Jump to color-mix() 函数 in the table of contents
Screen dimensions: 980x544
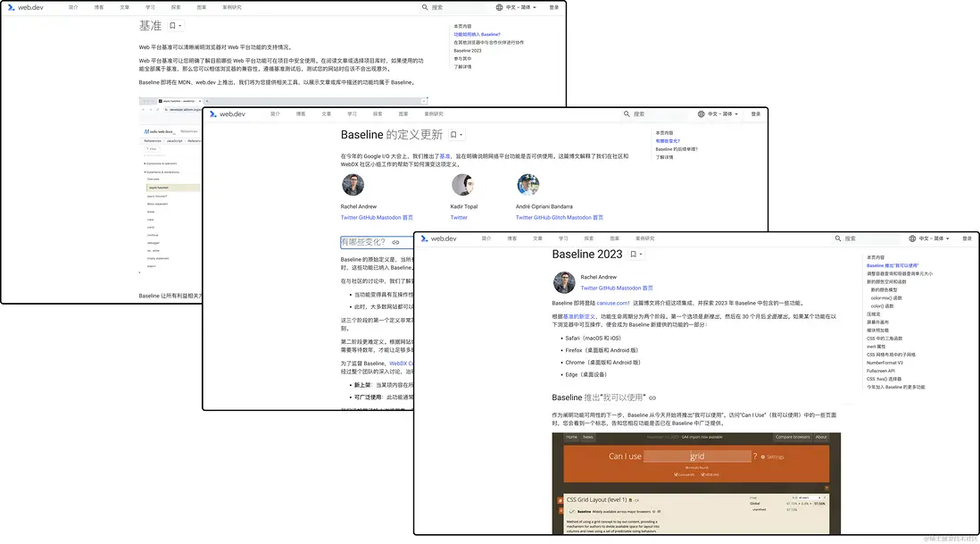pyautogui.click(x=886, y=298)
